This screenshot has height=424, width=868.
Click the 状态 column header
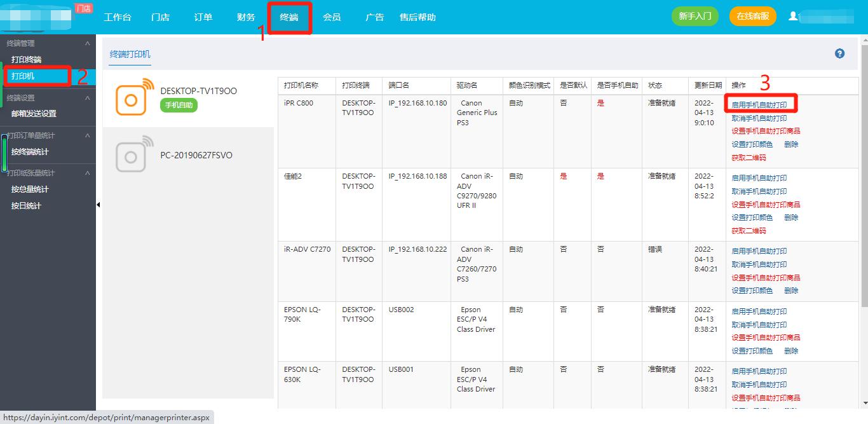[x=654, y=85]
